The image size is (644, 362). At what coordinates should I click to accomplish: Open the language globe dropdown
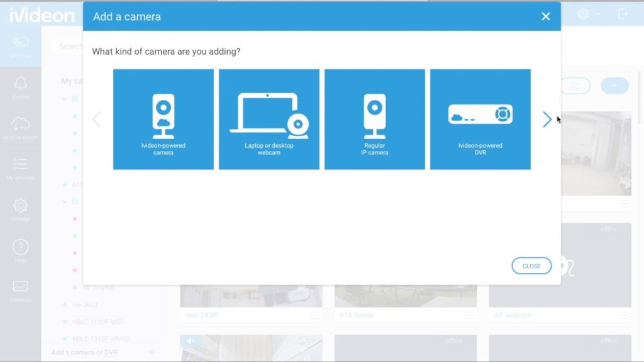click(589, 14)
